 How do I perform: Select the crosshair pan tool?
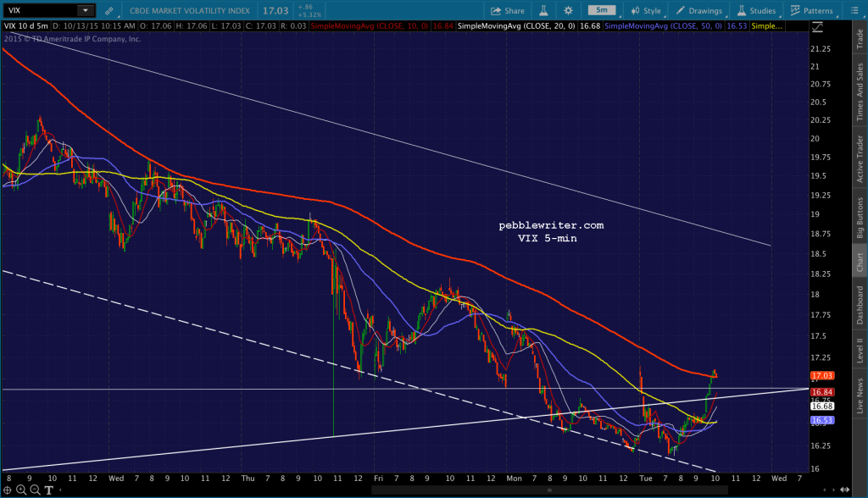point(8,490)
